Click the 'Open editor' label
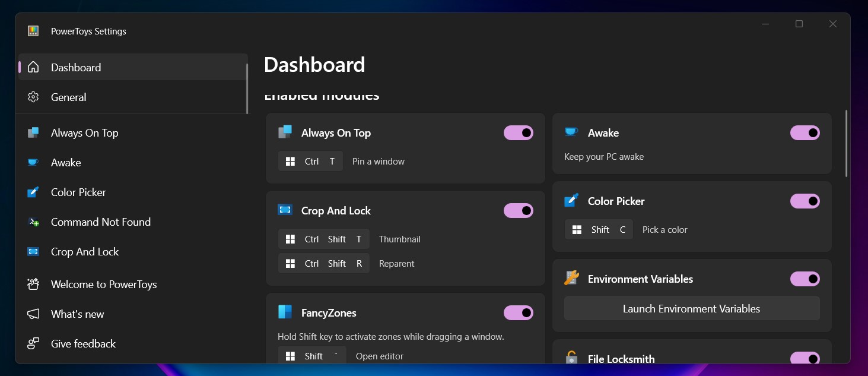 (380, 356)
